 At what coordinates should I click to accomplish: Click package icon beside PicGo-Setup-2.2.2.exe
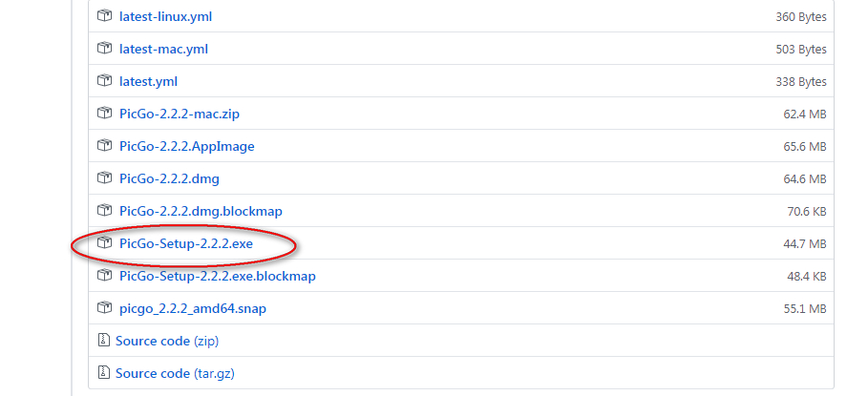105,243
